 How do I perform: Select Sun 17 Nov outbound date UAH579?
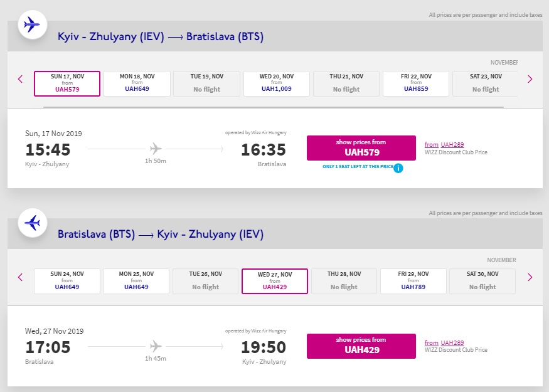pyautogui.click(x=67, y=83)
